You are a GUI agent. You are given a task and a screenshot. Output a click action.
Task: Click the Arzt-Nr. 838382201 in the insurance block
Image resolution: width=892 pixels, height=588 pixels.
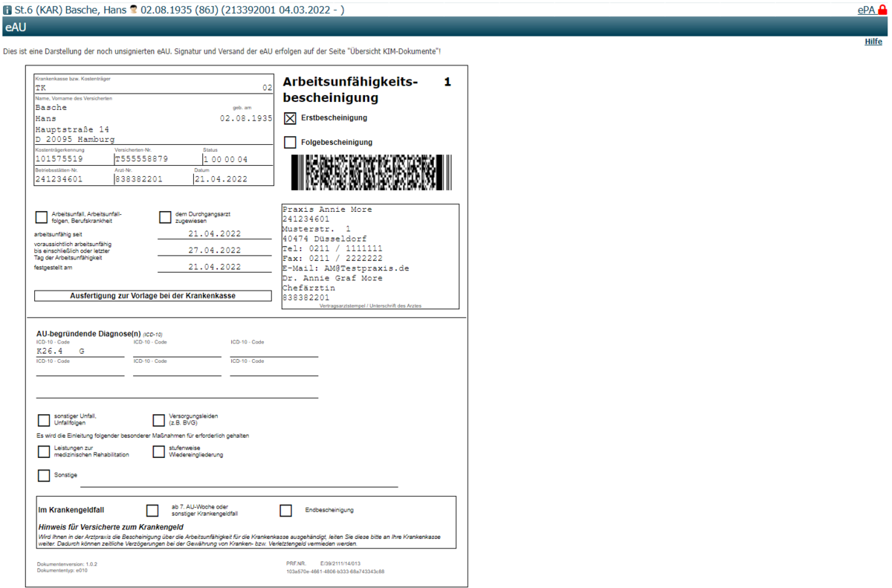click(x=138, y=179)
